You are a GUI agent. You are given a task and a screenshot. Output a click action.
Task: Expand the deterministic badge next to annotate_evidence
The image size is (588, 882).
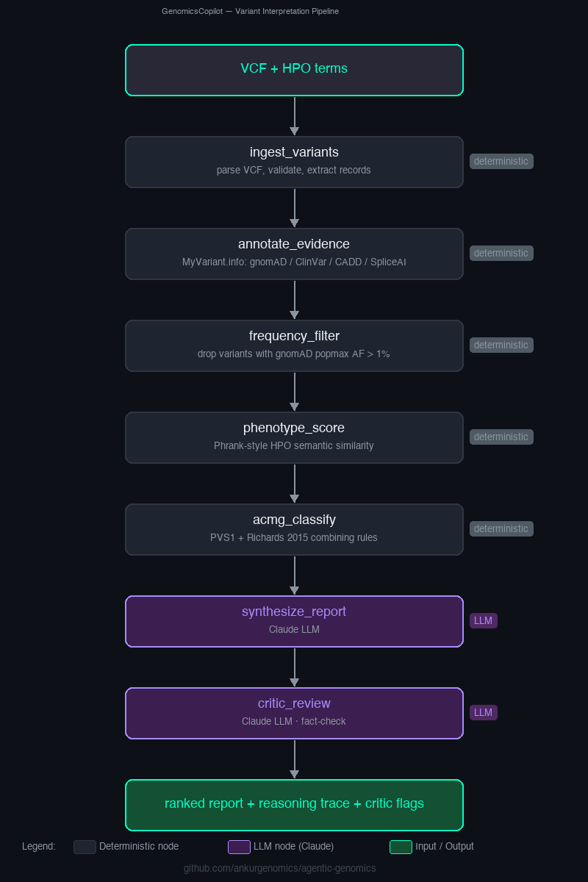tap(501, 253)
